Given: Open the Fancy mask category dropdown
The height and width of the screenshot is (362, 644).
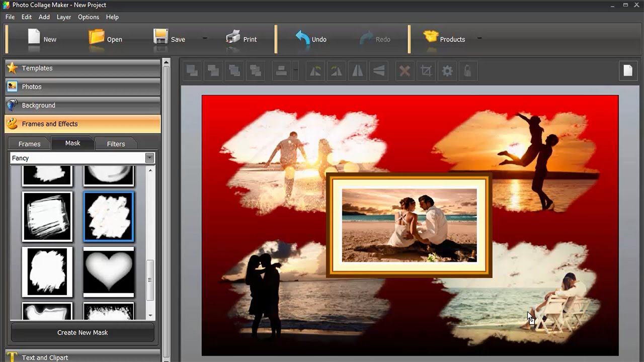Looking at the screenshot, I should point(149,158).
